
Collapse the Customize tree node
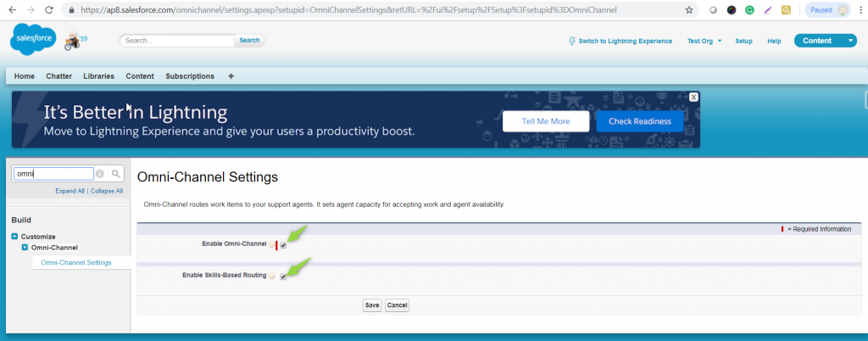[14, 236]
